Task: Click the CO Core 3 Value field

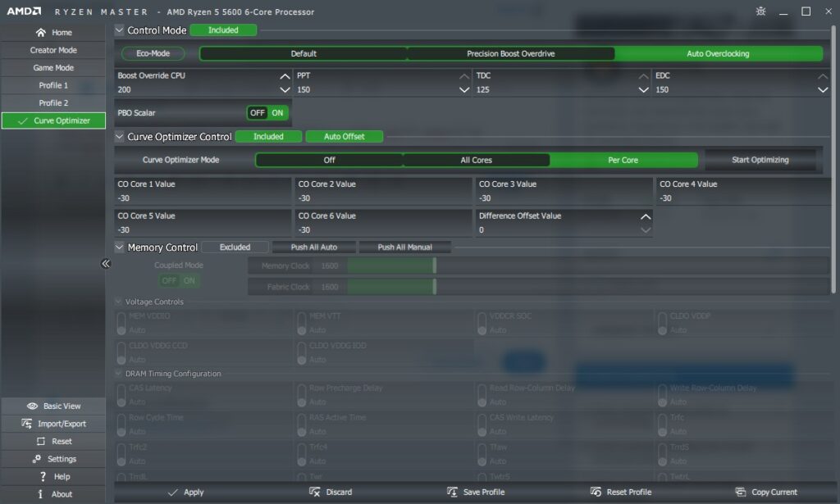Action: click(564, 191)
